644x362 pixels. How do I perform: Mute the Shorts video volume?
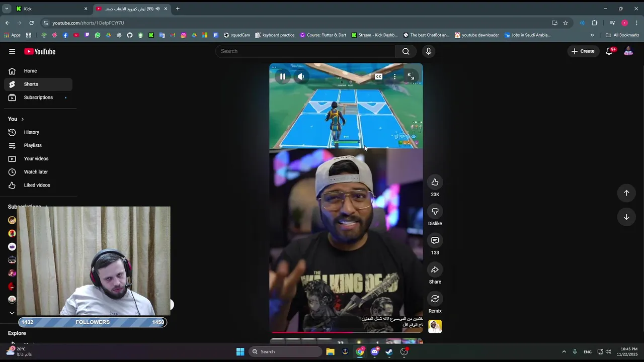point(301,76)
